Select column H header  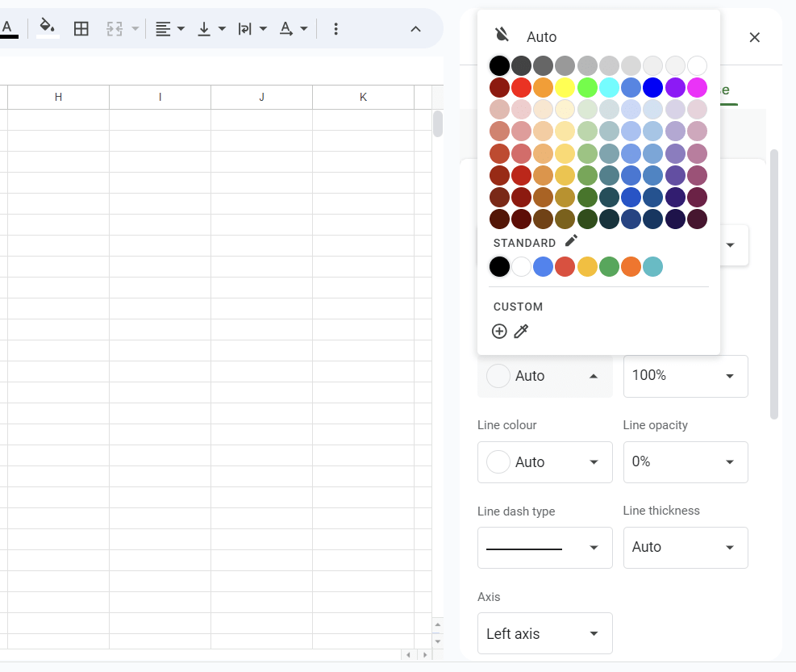click(58, 97)
